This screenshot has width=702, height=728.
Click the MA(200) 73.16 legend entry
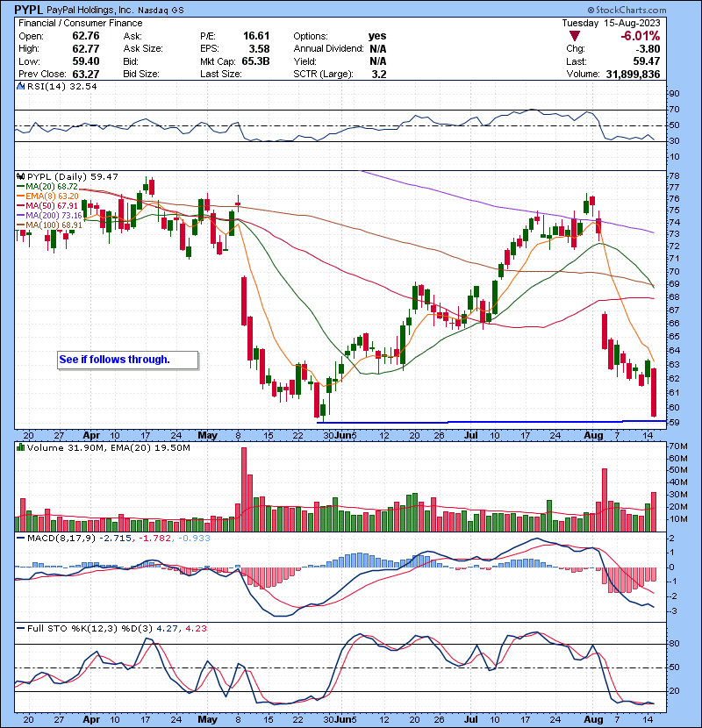click(49, 216)
